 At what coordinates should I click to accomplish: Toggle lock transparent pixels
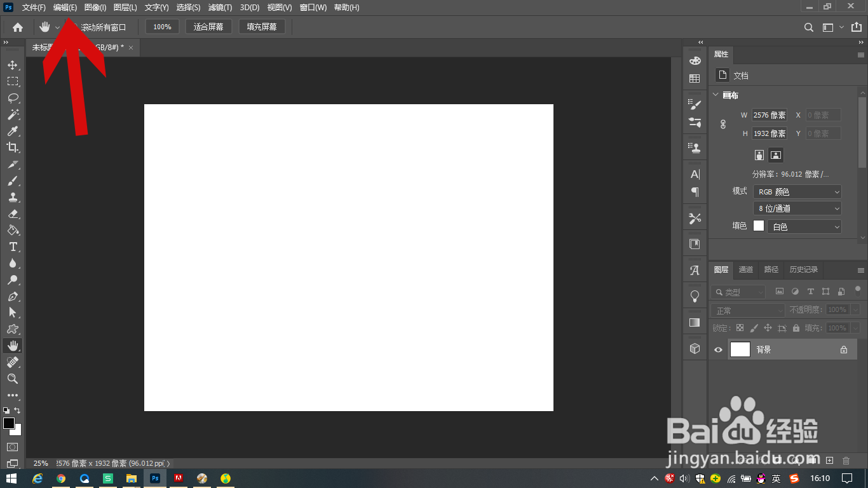pyautogui.click(x=740, y=328)
